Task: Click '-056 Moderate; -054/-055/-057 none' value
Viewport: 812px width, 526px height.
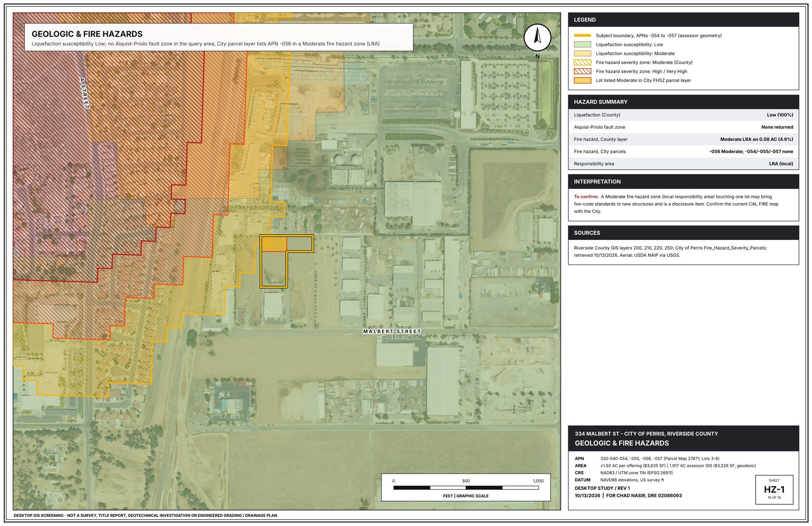Action: (751, 152)
